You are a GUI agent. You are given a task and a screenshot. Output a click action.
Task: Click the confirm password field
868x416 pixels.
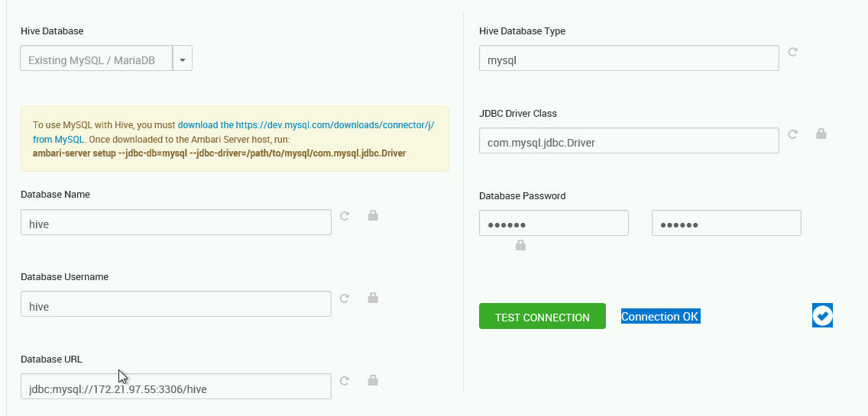pyautogui.click(x=727, y=223)
